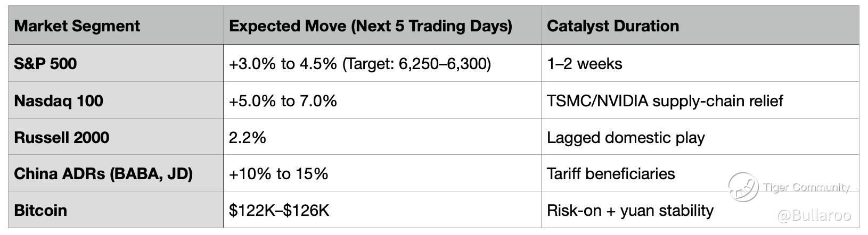868x235 pixels.
Task: Select the Risk-on + yuan stability cell
Action: coord(630,210)
